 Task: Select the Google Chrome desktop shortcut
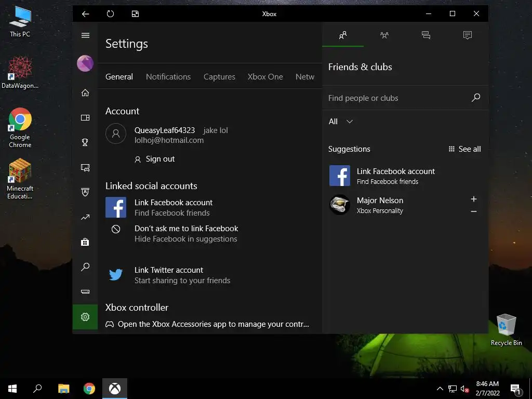(20, 128)
